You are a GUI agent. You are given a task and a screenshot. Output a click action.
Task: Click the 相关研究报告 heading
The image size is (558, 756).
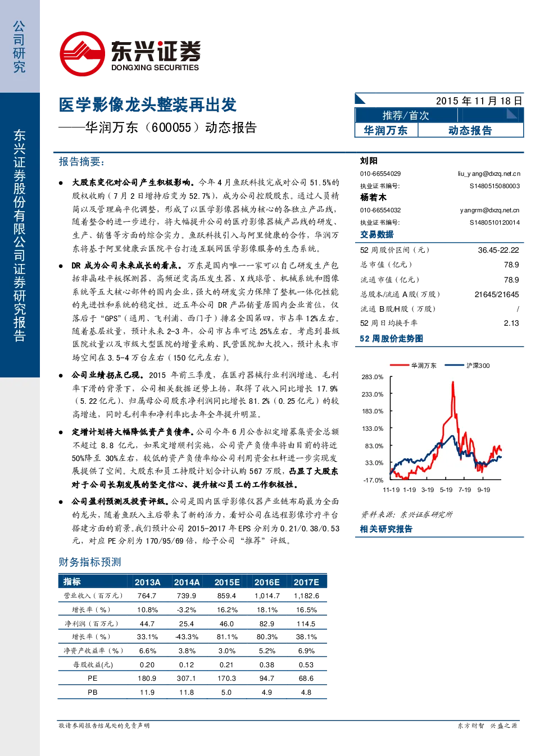point(386,529)
